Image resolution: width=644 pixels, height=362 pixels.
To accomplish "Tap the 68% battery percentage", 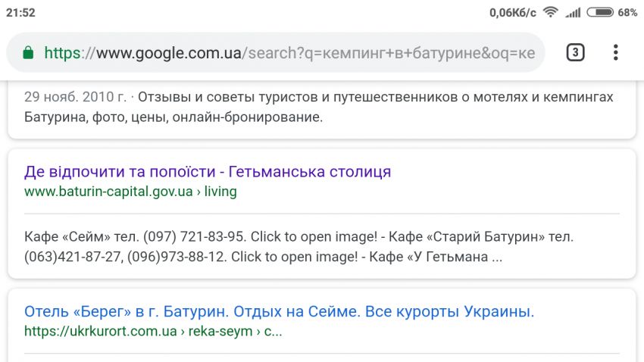I will coord(627,12).
